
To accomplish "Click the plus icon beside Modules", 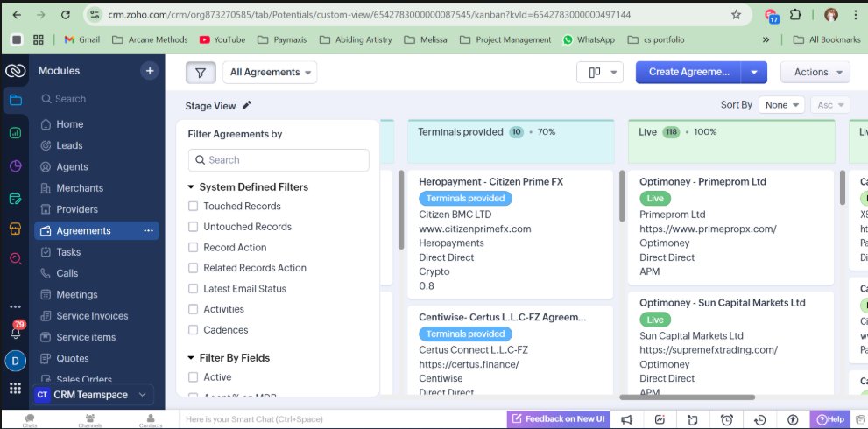I will pyautogui.click(x=149, y=71).
